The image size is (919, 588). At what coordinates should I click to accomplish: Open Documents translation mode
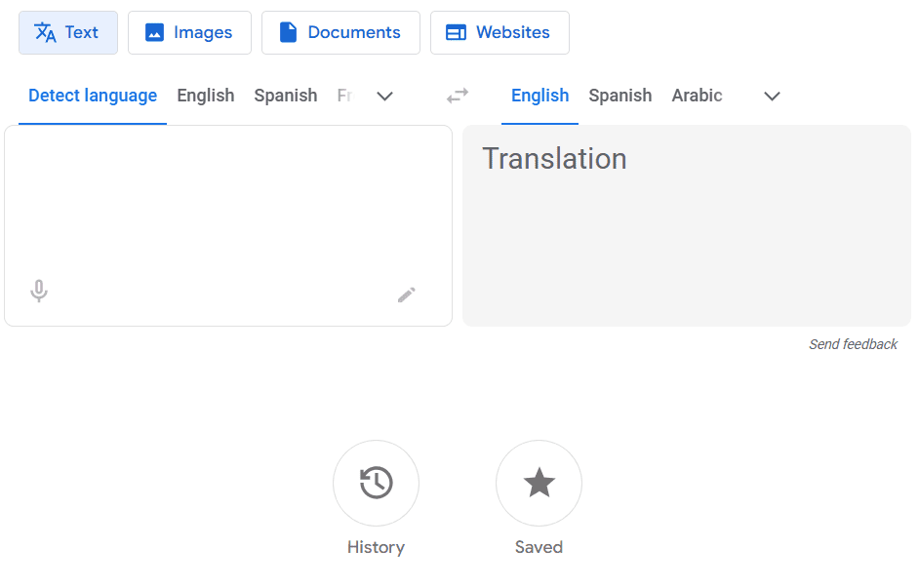tap(340, 32)
